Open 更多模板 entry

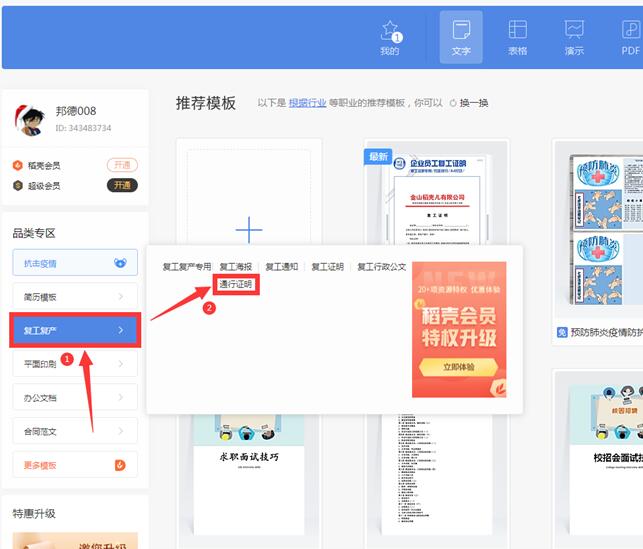pos(75,465)
